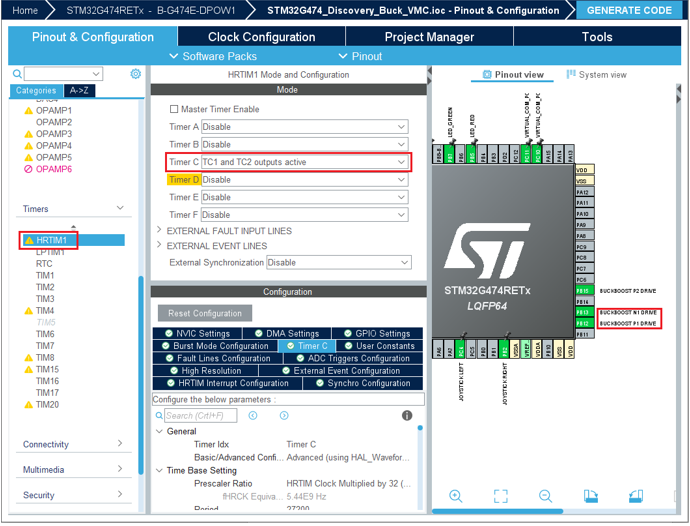Open the Pinout menu
The height and width of the screenshot is (526, 690).
360,56
